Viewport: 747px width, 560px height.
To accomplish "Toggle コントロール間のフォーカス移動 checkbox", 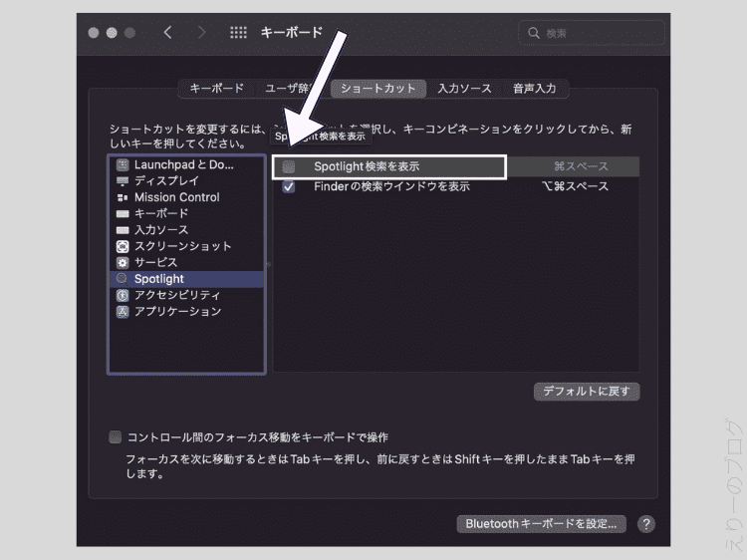I will (116, 436).
